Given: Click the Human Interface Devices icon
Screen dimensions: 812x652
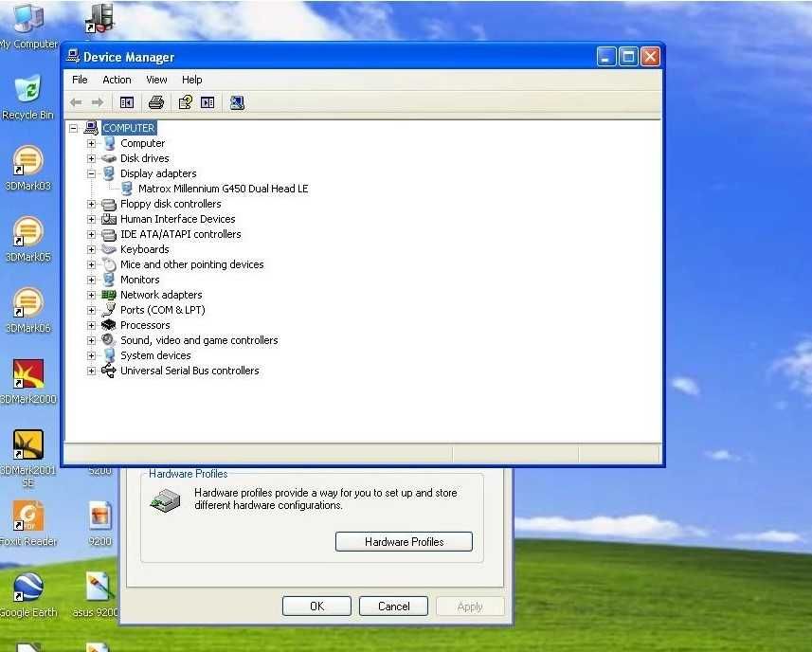Looking at the screenshot, I should tap(109, 219).
